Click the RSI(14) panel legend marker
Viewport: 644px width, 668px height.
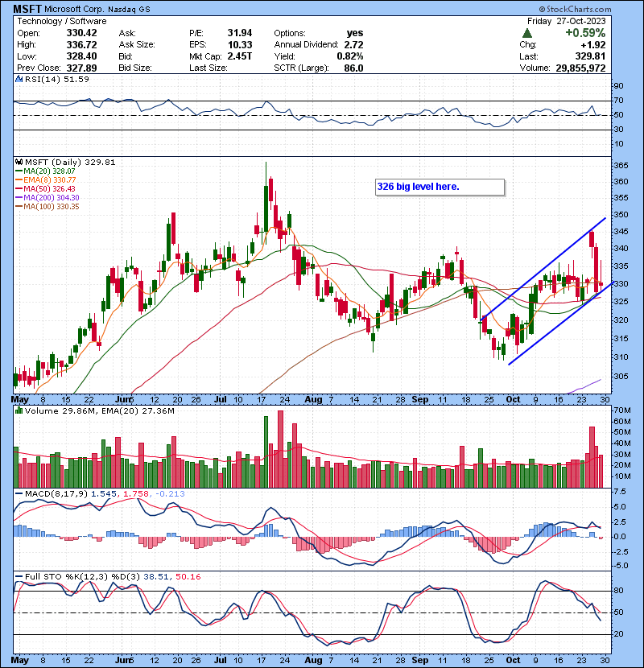click(19, 80)
